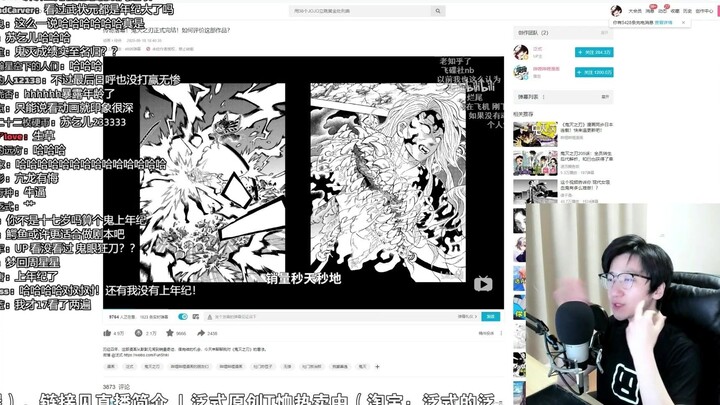
Task: Open 收藏 favorites in top navigation
Action: tap(675, 11)
